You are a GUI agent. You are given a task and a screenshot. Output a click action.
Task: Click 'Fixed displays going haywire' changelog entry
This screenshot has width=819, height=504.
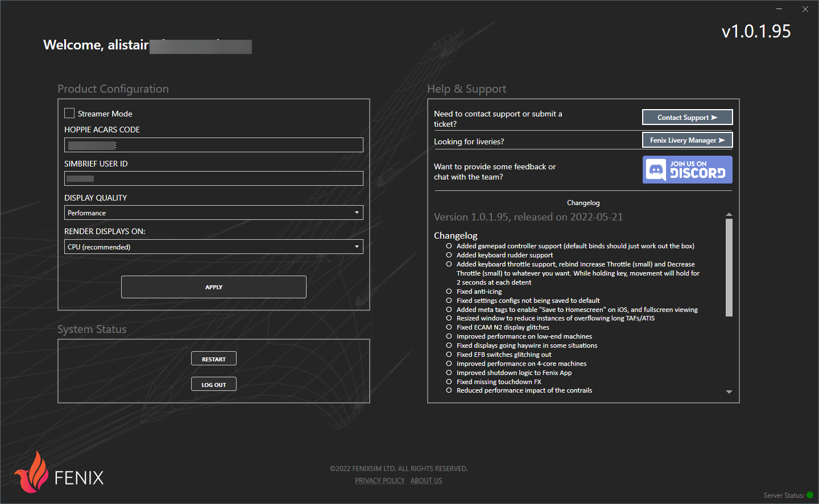click(527, 345)
